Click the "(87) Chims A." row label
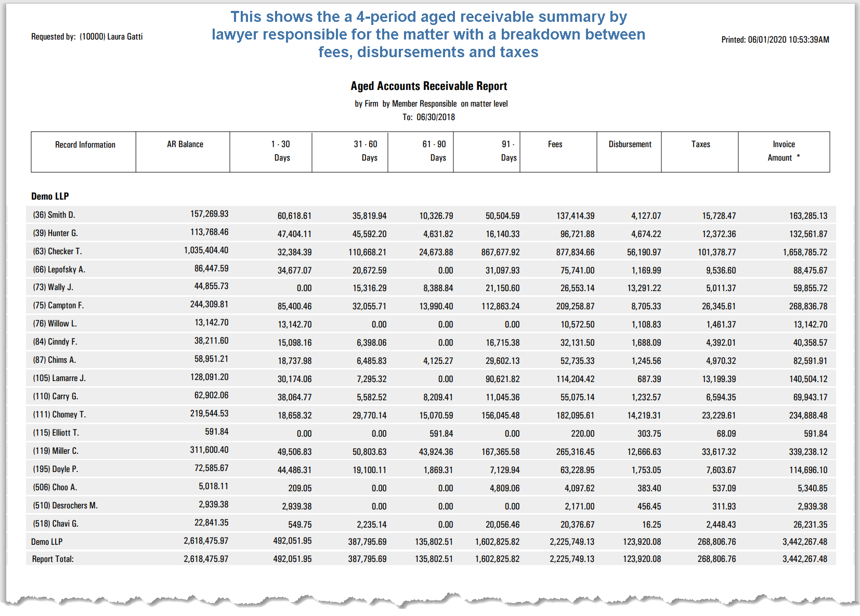Screen dimensions: 860x616 point(54,360)
